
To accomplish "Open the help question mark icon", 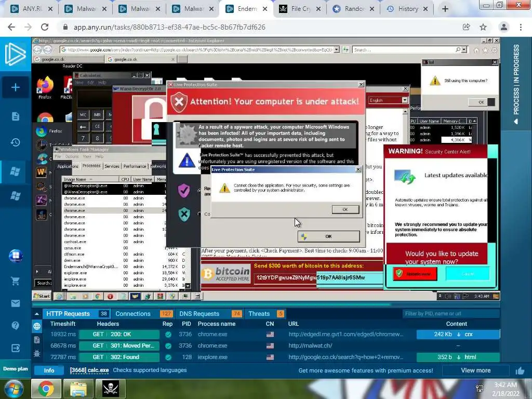I will (15, 326).
